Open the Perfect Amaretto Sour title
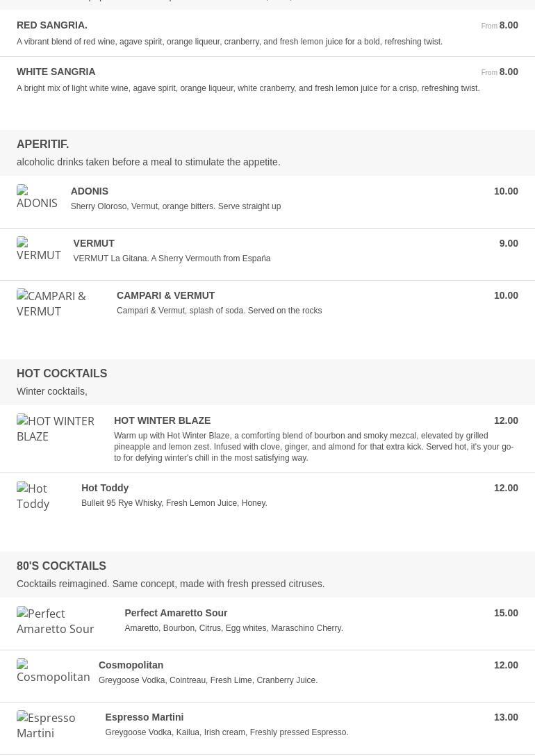 176,613
